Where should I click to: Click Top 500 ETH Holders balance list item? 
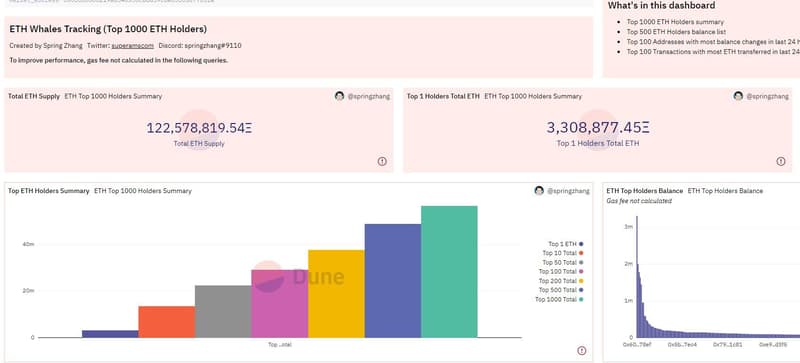(676, 32)
